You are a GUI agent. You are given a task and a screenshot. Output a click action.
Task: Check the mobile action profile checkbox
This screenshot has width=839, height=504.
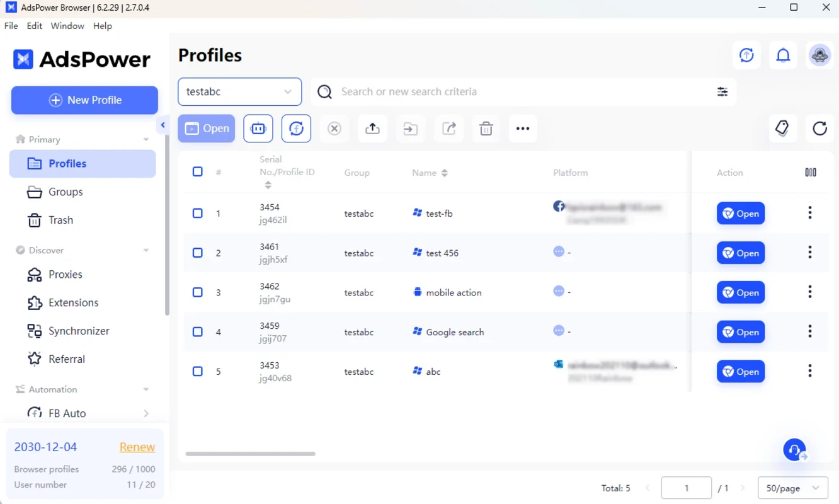197,292
